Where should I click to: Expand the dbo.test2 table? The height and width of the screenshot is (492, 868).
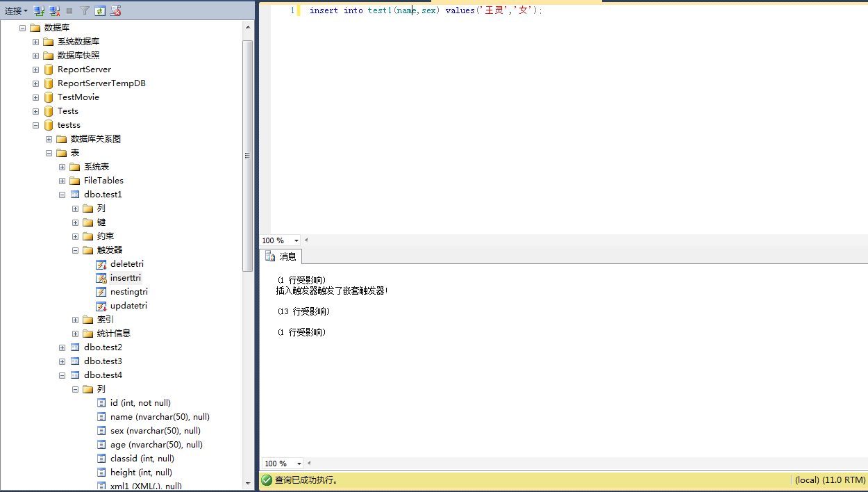(x=62, y=347)
